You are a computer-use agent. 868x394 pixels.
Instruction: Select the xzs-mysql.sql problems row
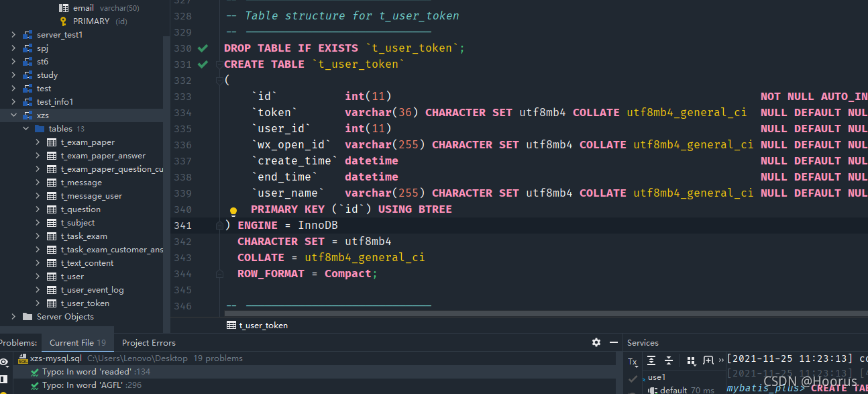[309, 358]
